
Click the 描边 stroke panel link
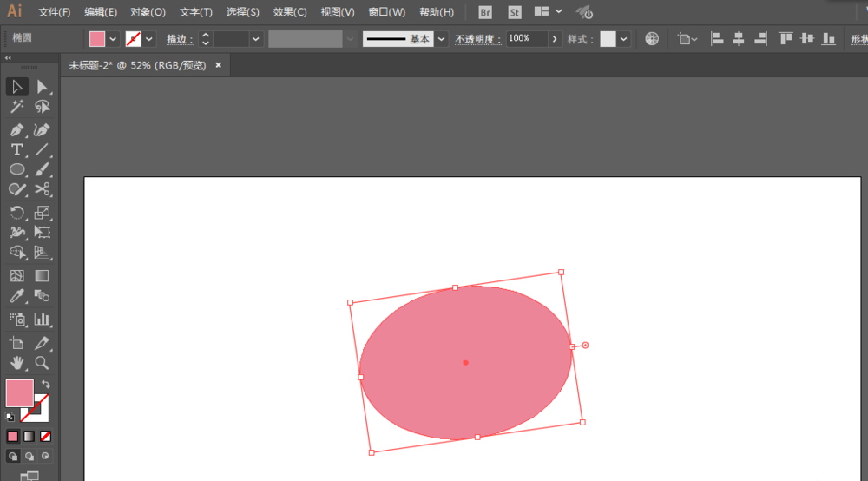point(180,39)
